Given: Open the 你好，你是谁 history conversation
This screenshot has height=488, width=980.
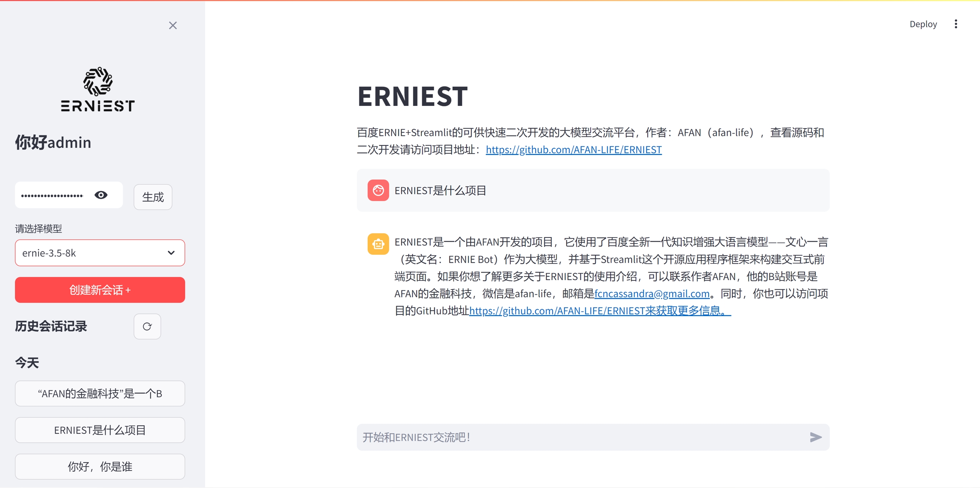Looking at the screenshot, I should (100, 467).
